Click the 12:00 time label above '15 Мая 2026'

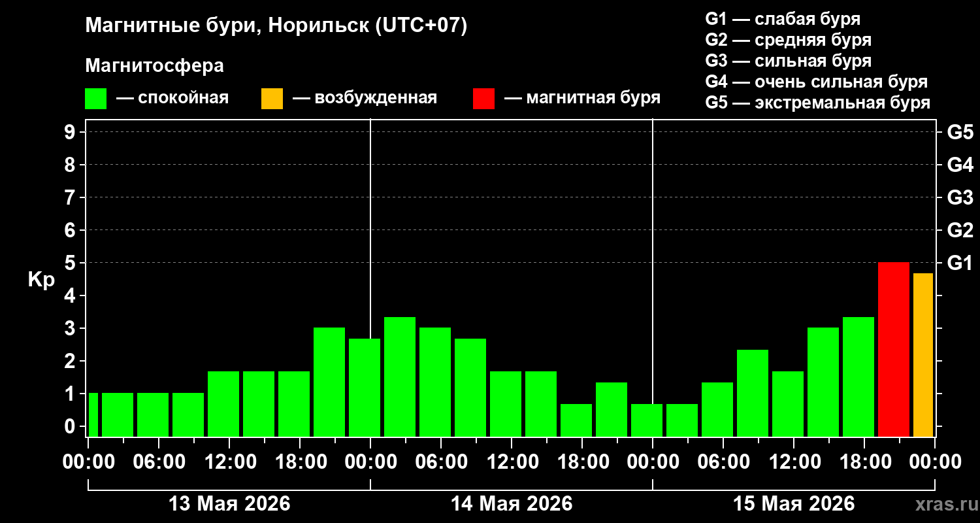(794, 462)
